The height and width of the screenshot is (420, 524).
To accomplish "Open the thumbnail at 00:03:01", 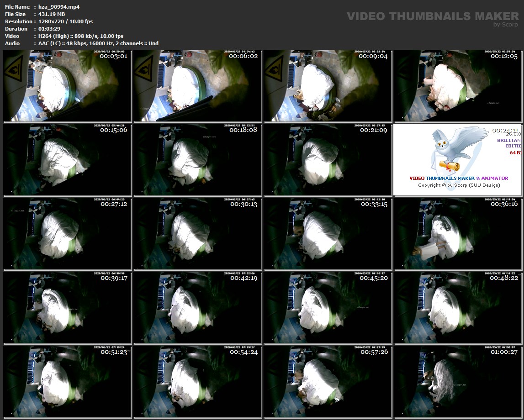I will (68, 86).
